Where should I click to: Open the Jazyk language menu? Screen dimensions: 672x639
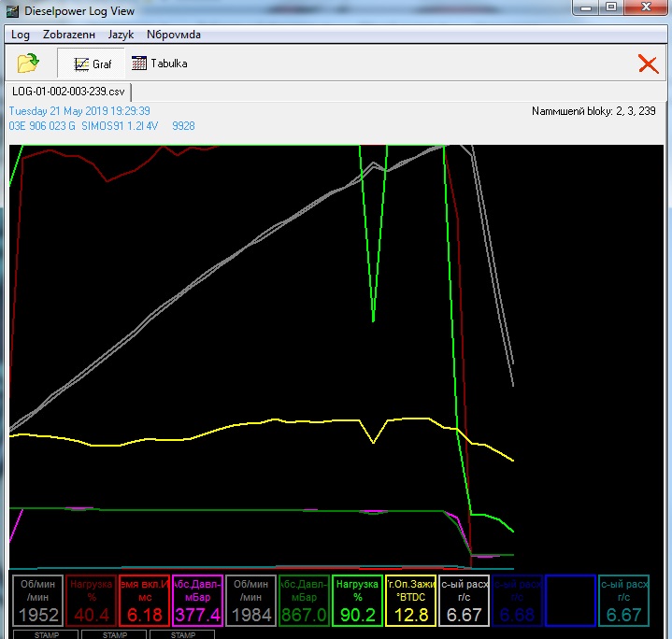[121, 35]
